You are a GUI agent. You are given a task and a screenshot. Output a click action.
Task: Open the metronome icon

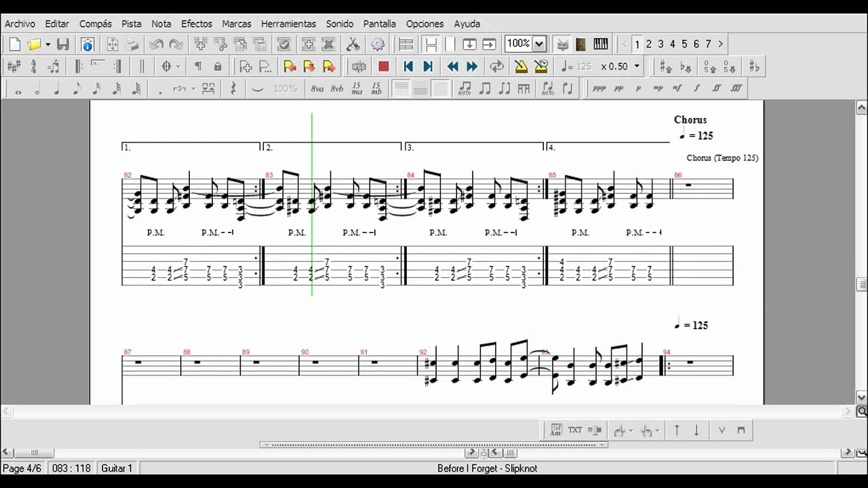tap(521, 66)
